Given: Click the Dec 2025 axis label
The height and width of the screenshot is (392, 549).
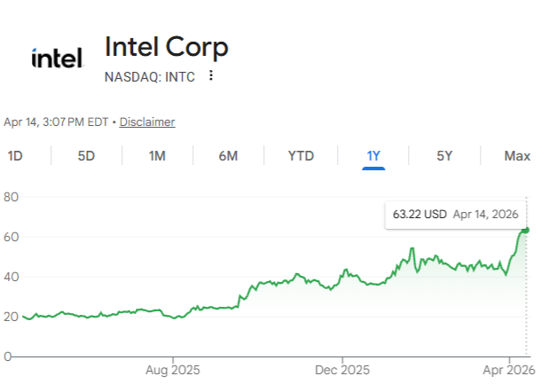Looking at the screenshot, I should click(x=342, y=369).
